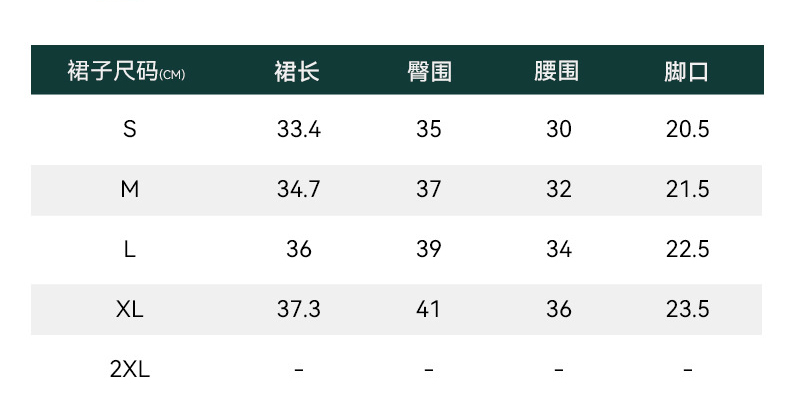Click the 腰围 column header
This screenshot has width=790, height=401.
pyautogui.click(x=558, y=72)
